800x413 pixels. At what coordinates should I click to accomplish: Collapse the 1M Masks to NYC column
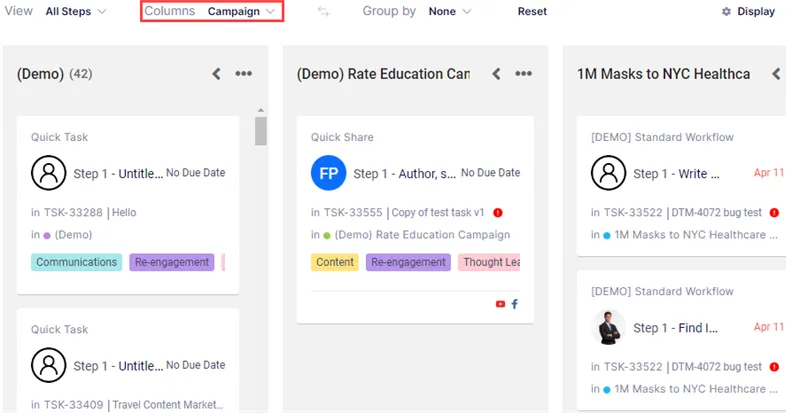(x=776, y=74)
